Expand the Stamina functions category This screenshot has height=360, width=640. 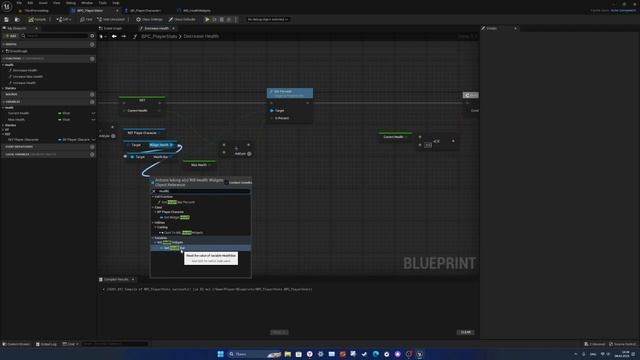[x=3, y=88]
